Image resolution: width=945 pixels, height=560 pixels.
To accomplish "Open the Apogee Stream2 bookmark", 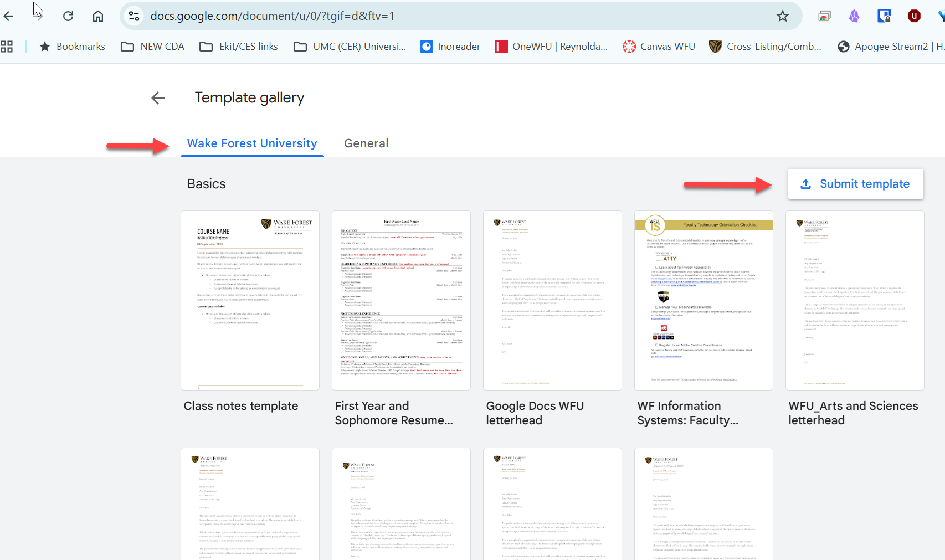I will pos(891,47).
